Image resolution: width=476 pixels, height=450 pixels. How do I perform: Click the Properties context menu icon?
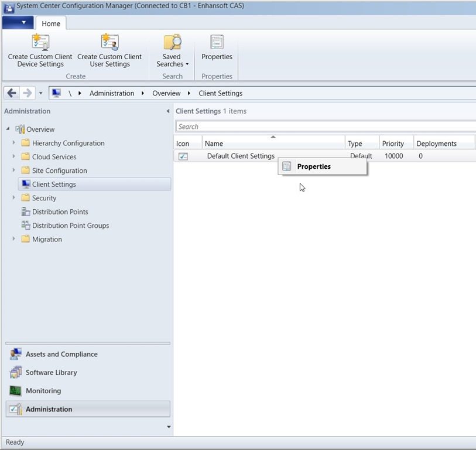[286, 166]
